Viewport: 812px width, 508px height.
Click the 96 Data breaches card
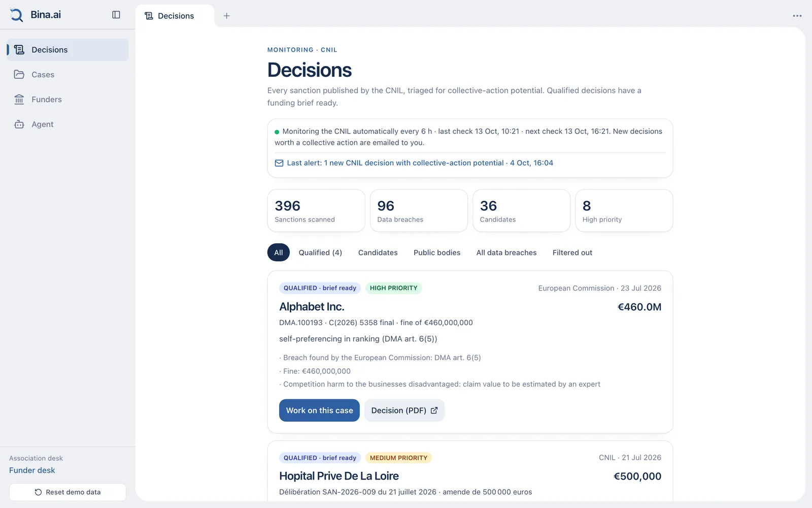[419, 211]
